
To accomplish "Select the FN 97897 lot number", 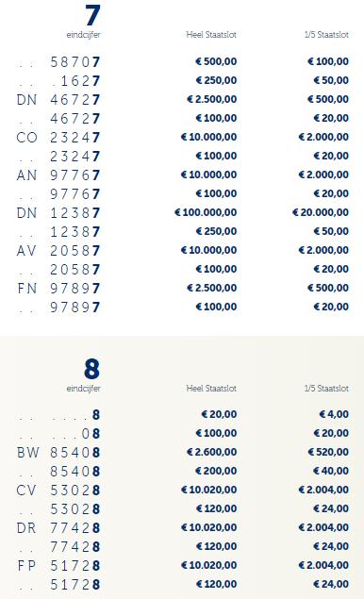I will (58, 288).
